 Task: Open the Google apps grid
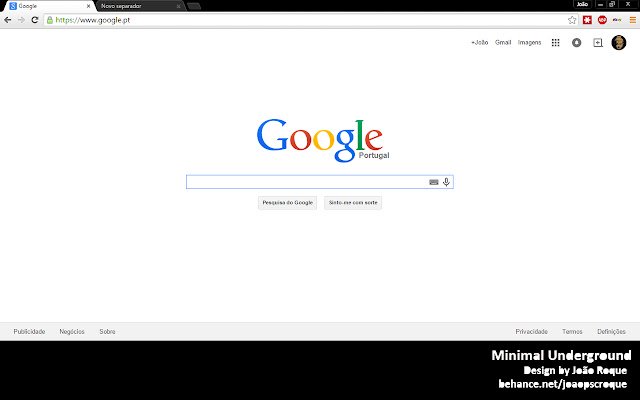[556, 42]
